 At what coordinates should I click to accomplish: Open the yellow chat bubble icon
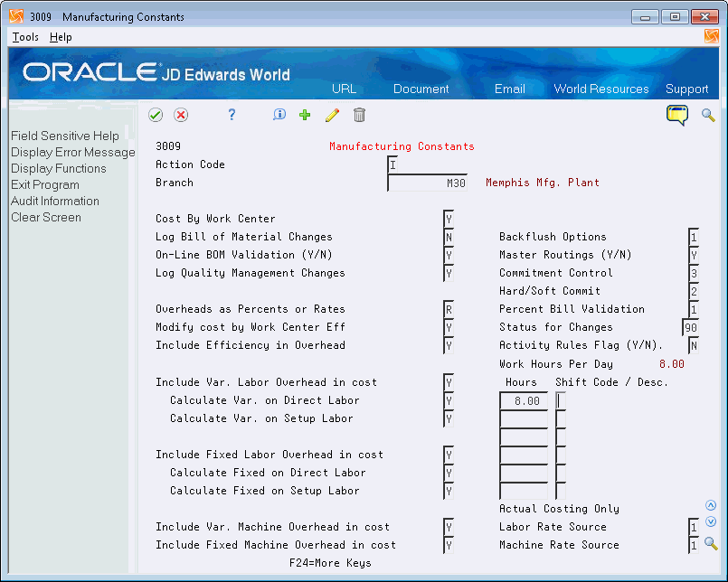tap(677, 115)
